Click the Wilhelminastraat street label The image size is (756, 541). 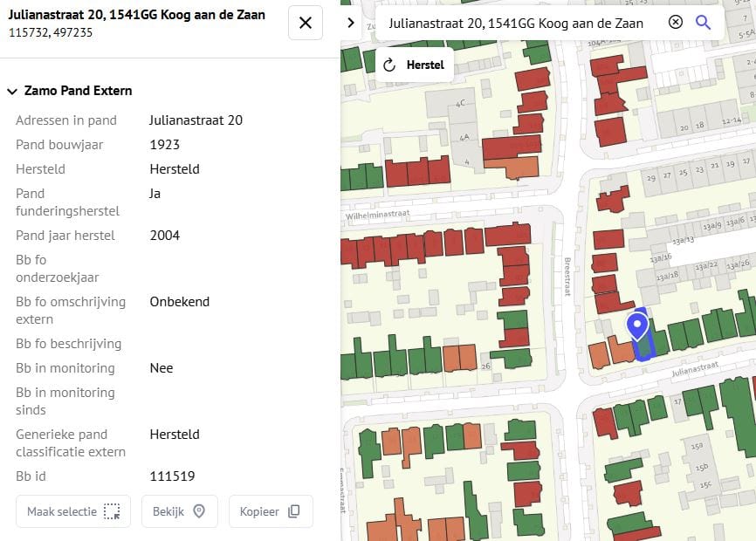click(x=377, y=214)
